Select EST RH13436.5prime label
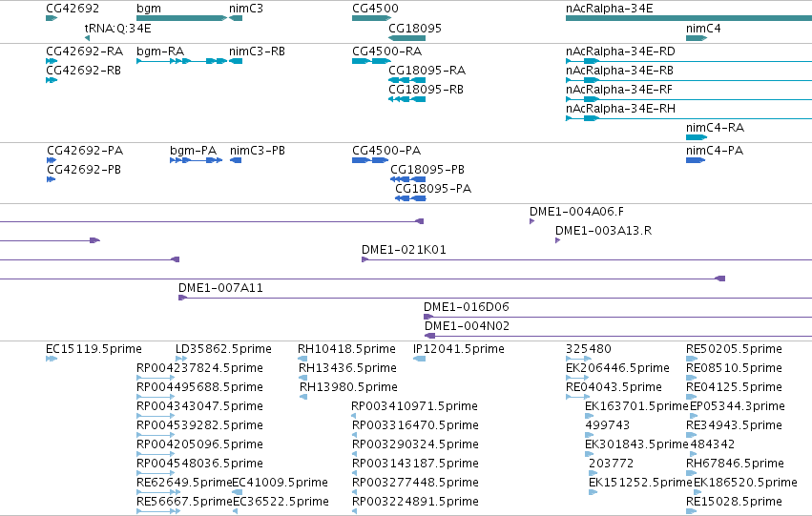This screenshot has width=812, height=516. pos(347,368)
